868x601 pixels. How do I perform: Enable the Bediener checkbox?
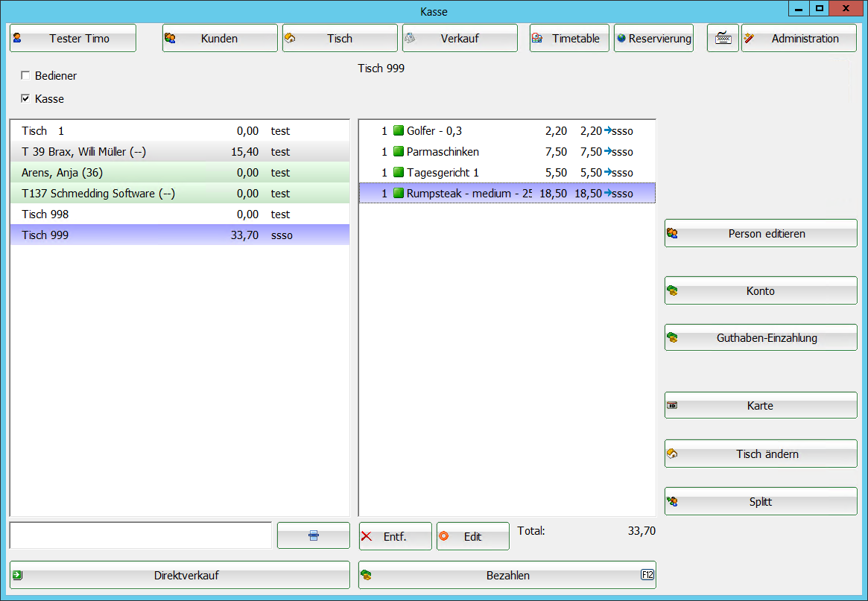(x=25, y=76)
